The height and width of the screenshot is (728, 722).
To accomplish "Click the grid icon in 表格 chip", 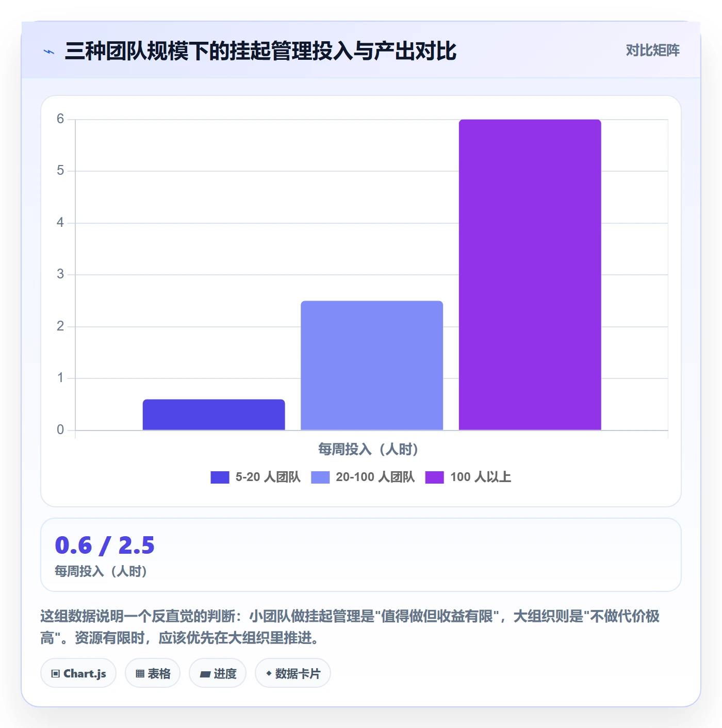I will (140, 674).
